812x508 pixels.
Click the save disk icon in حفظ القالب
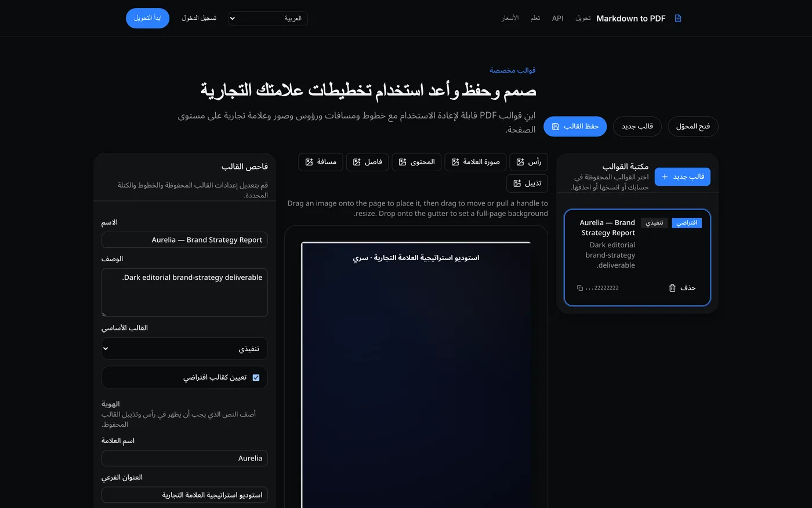point(556,127)
